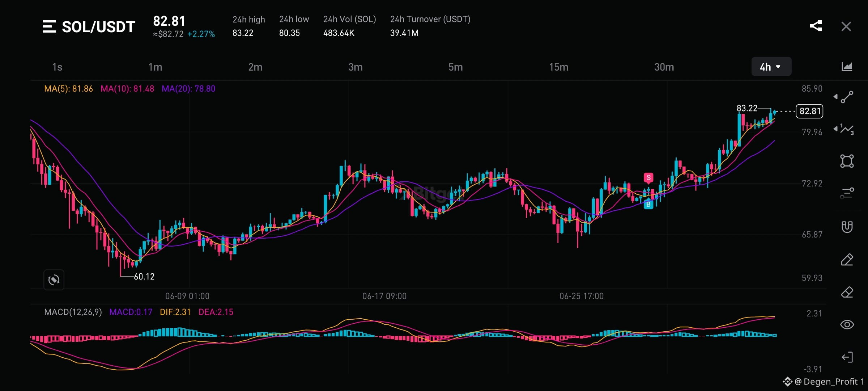Select the trend line drawing tool

847,97
